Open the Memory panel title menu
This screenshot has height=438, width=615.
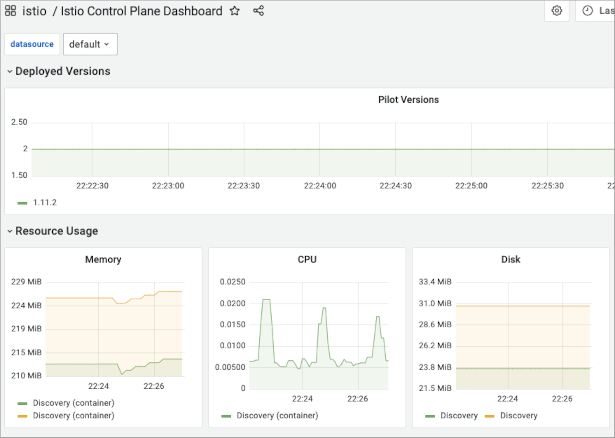(103, 259)
